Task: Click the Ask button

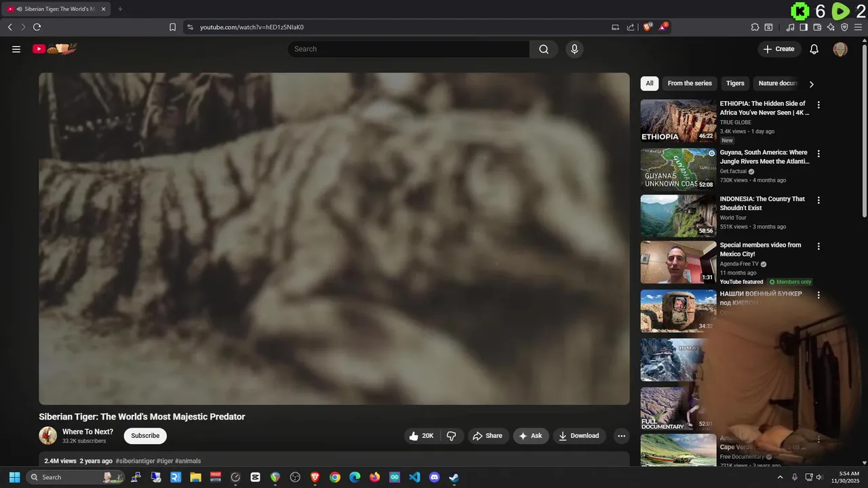Action: [x=530, y=436]
